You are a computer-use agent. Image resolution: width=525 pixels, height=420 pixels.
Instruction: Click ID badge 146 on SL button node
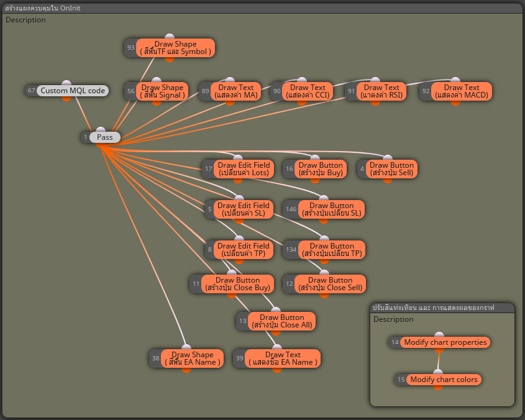click(x=290, y=209)
